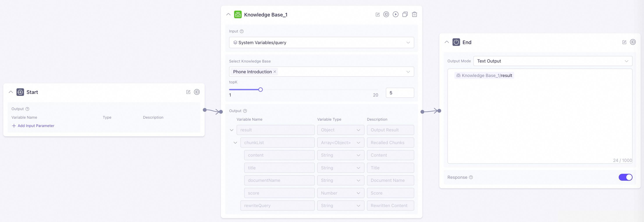Open Start node Output help tooltip
This screenshot has width=644, height=222.
tap(27, 109)
